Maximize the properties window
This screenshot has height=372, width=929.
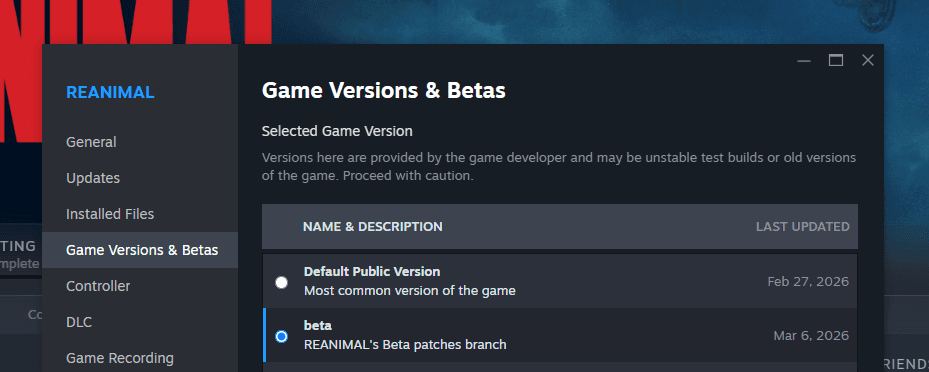coord(836,60)
